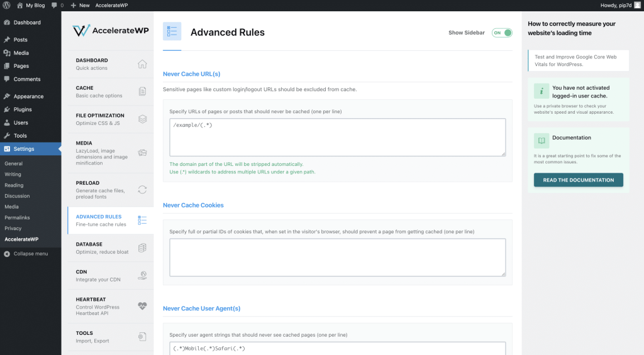644x355 pixels.
Task: Switch to DASHBOARD Quick actions tab
Action: [x=111, y=64]
